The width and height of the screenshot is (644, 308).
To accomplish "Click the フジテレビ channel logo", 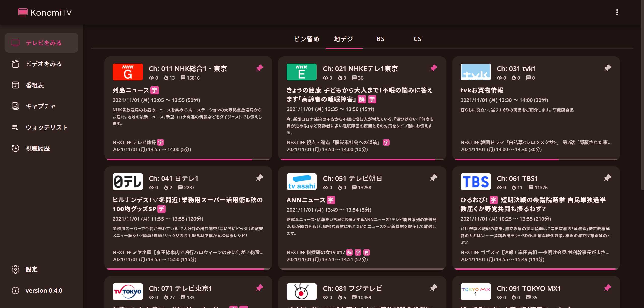I will 302,292.
